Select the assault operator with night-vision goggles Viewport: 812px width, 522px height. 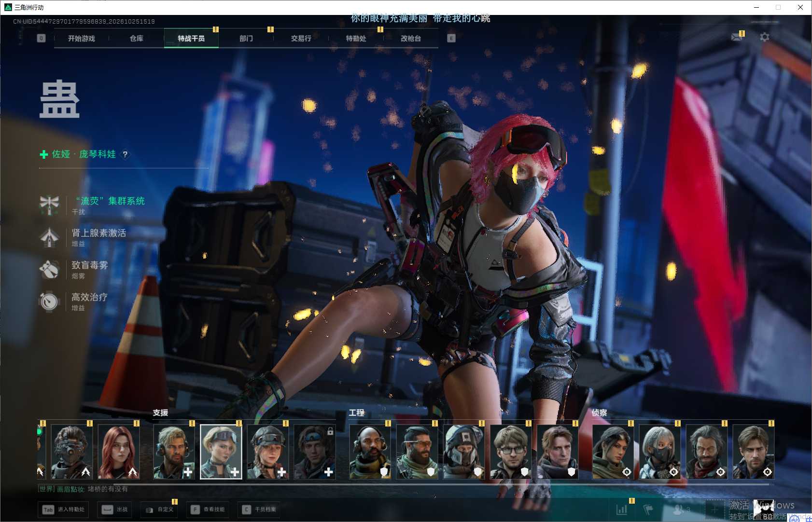point(72,452)
